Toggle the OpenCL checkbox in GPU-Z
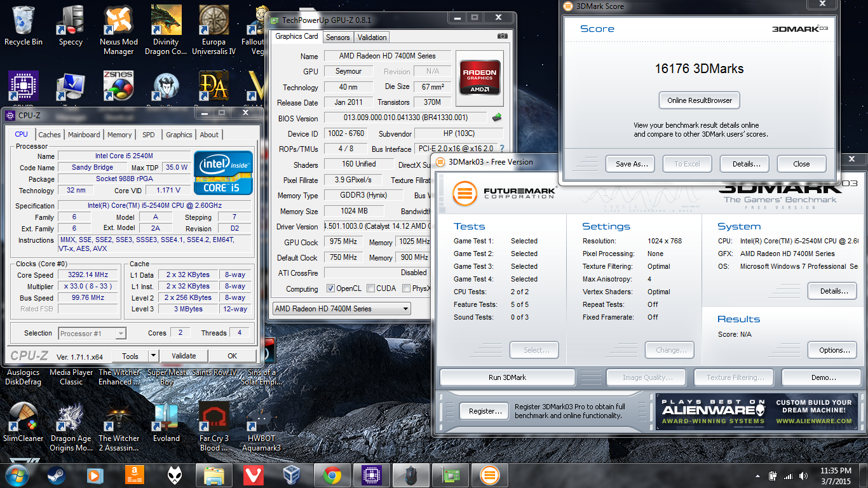 pos(330,288)
